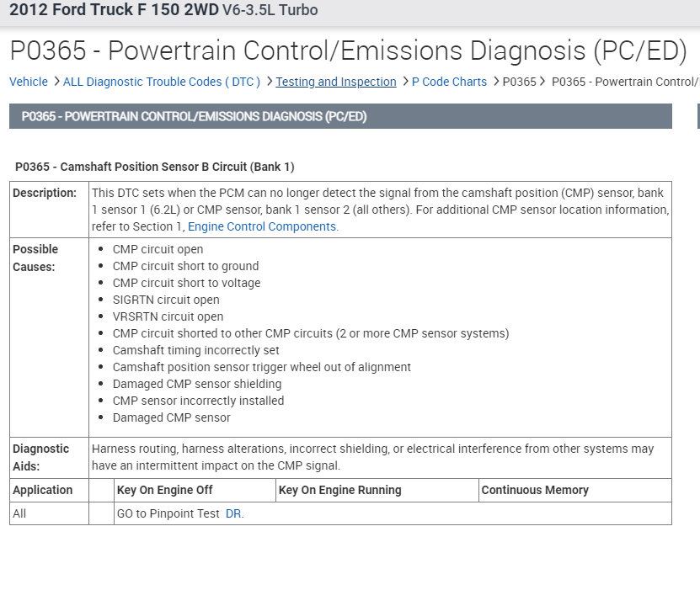Click the Key On Engine Running column header
The height and width of the screenshot is (606, 700).
(x=340, y=490)
